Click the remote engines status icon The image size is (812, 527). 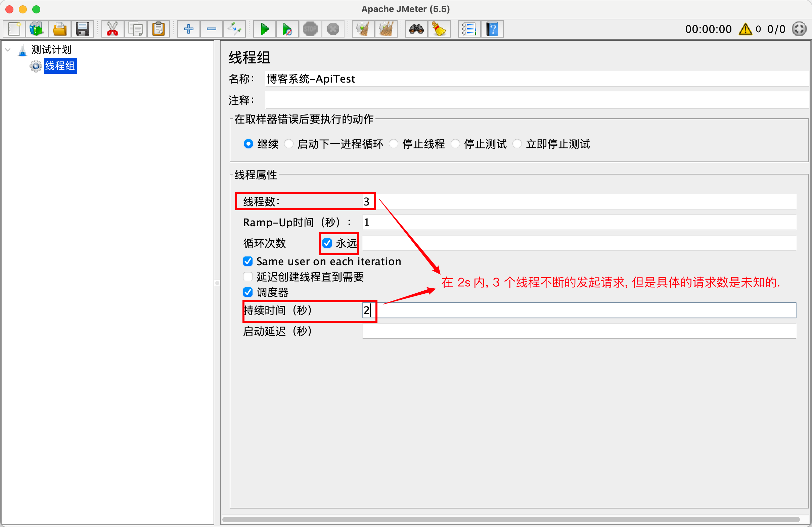tap(799, 29)
